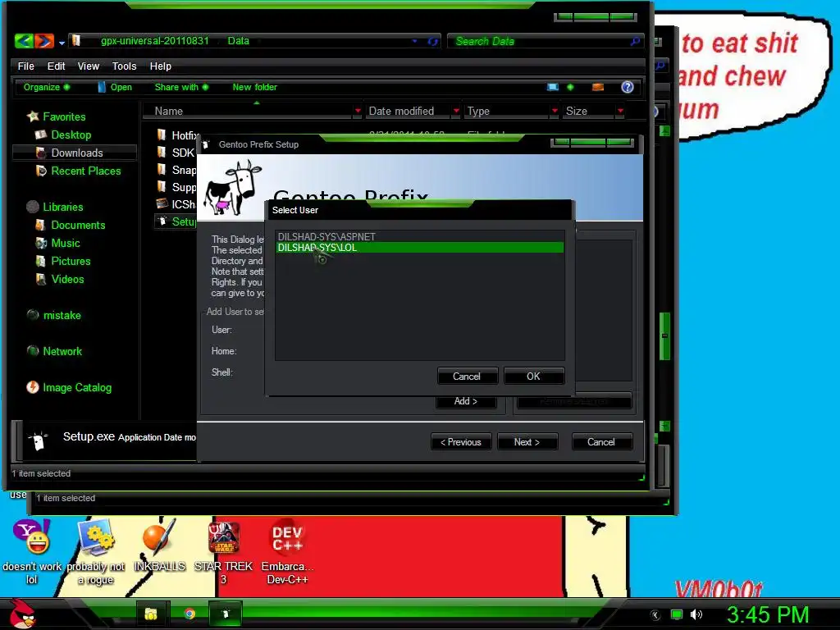Viewport: 840px width, 630px height.
Task: Select Favorites in the navigation pane
Action: 64,116
